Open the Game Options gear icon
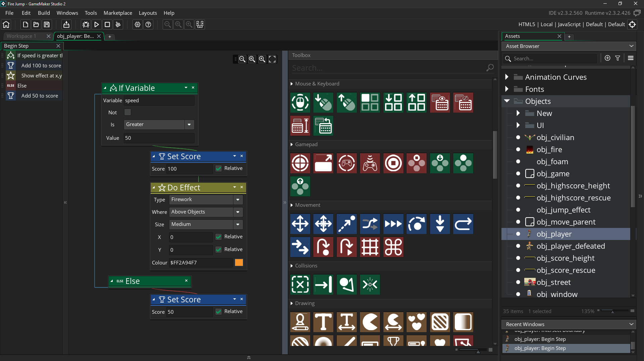 pyautogui.click(x=137, y=24)
